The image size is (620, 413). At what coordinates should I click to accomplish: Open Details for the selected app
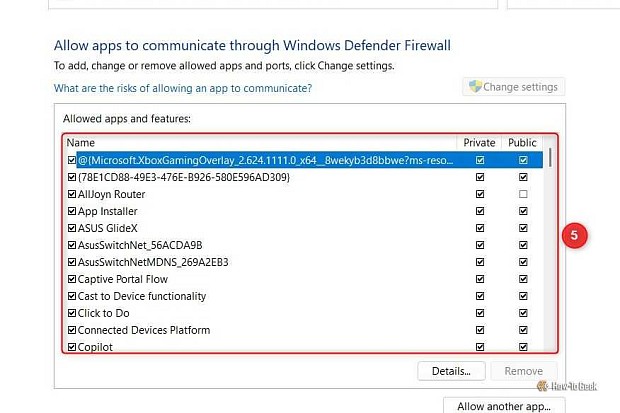pos(451,371)
